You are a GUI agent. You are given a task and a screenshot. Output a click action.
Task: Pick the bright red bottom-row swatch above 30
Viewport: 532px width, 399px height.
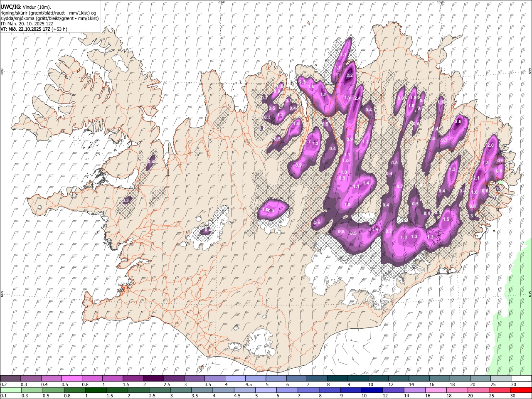click(x=521, y=390)
